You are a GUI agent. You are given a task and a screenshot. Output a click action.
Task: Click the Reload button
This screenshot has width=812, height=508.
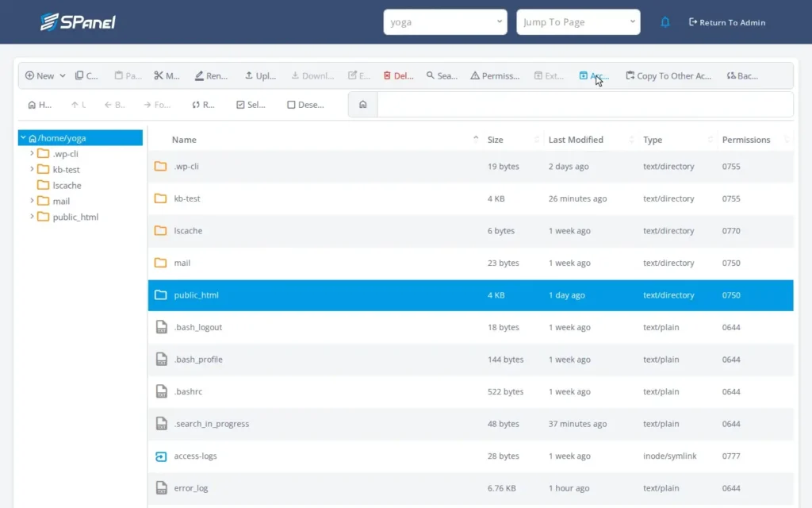203,105
